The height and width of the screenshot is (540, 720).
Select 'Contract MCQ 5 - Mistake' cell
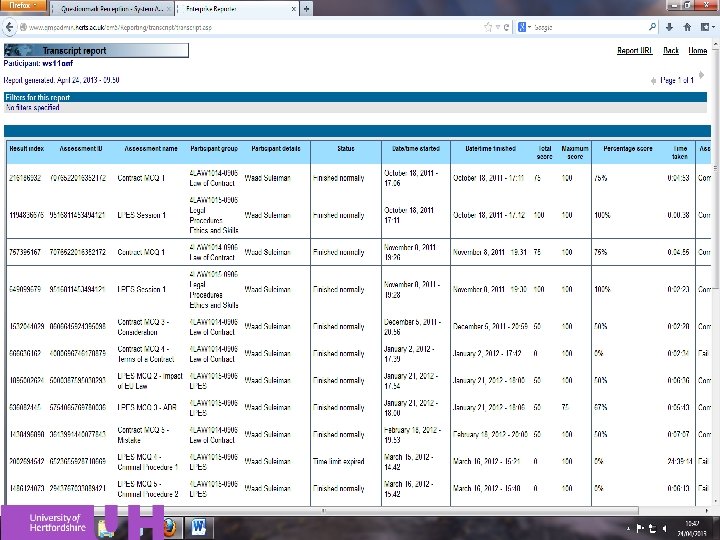tap(143, 435)
